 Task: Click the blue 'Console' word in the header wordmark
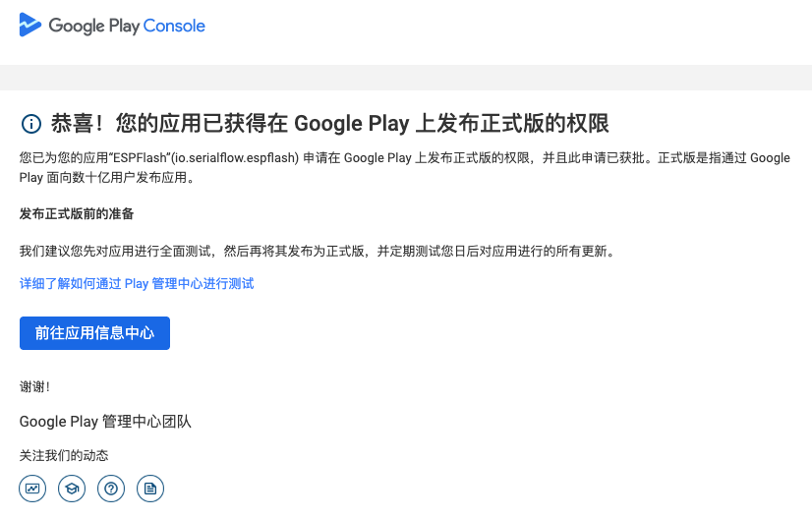point(174,27)
